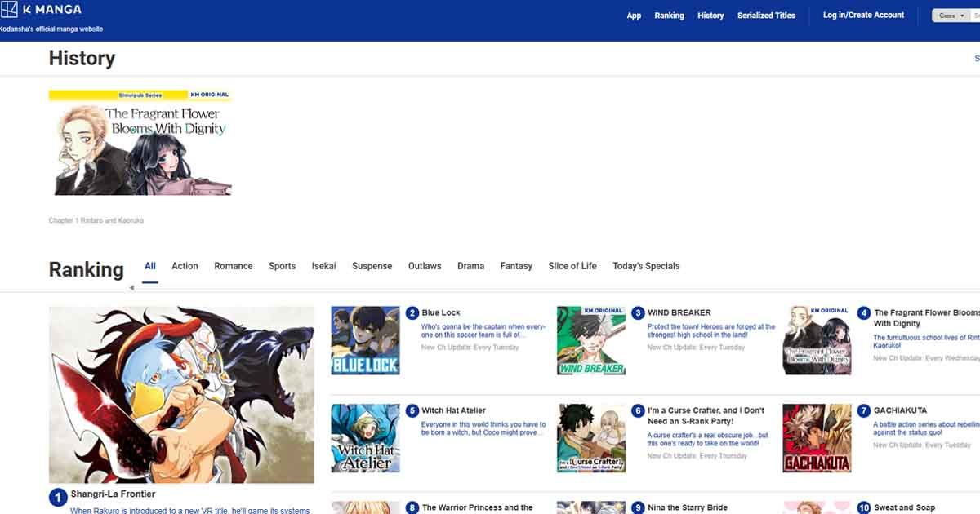The image size is (980, 514).
Task: Open Serialized Titles in the header
Action: [766, 16]
